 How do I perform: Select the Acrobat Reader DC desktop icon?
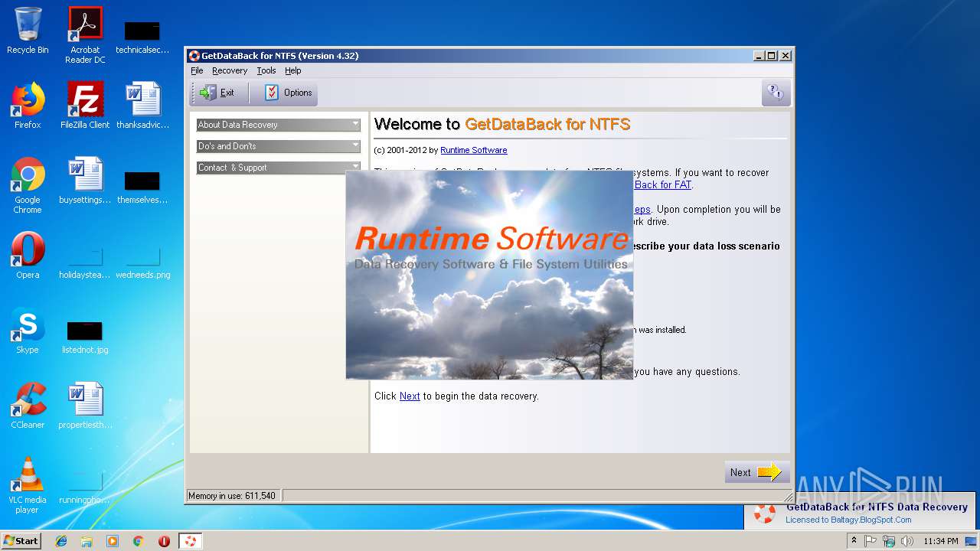click(x=85, y=35)
